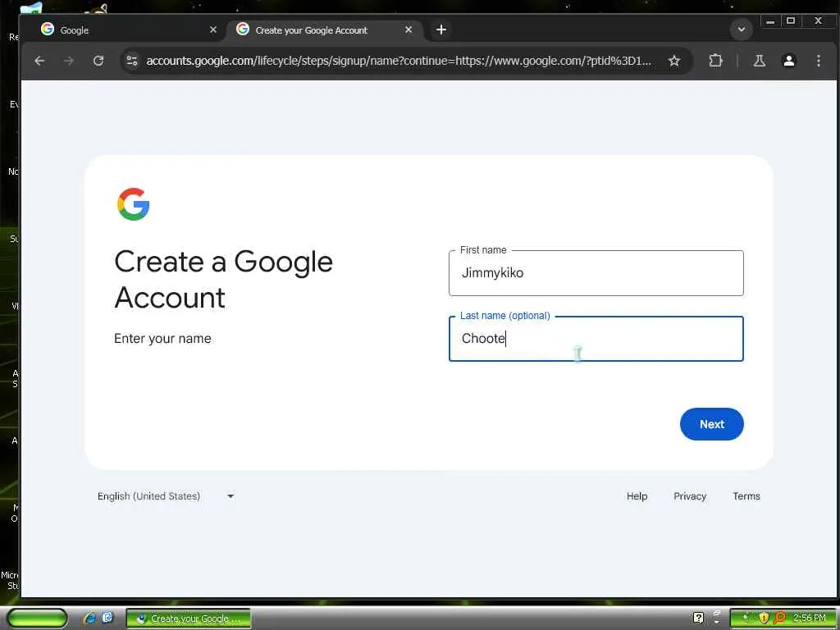Open a new browser tab
840x630 pixels.
(441, 30)
